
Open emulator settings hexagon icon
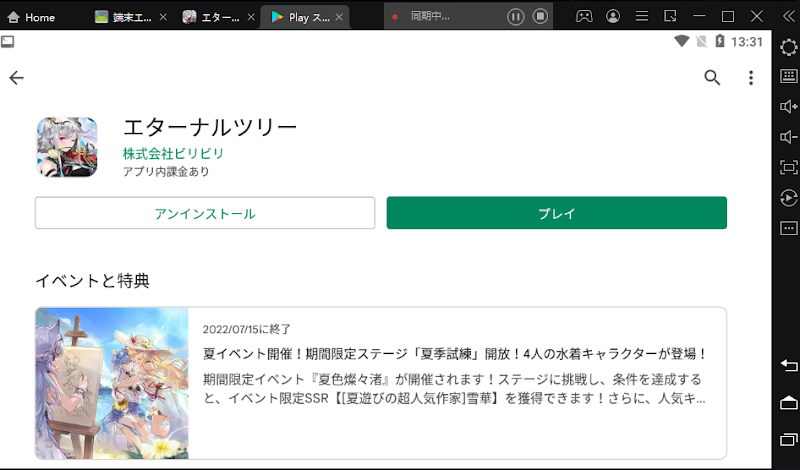tap(789, 47)
